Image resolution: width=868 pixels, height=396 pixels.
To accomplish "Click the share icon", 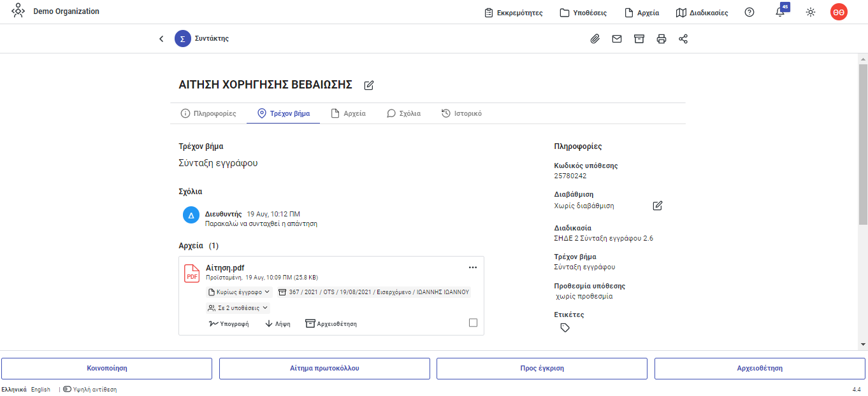I will pos(683,39).
